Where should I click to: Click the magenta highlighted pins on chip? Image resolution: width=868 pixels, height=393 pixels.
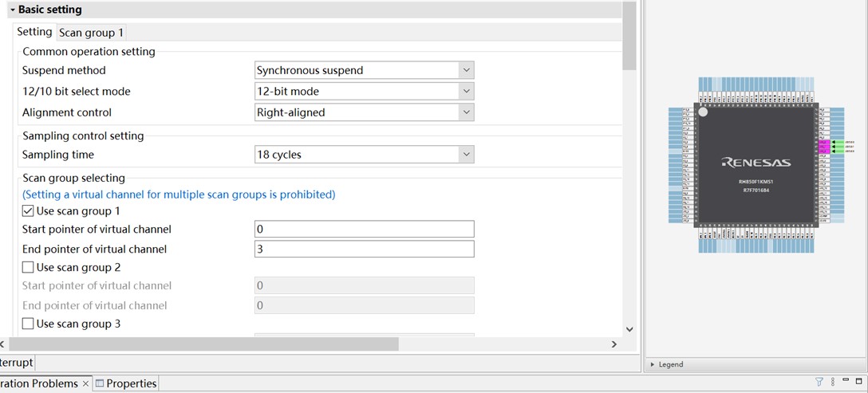pyautogui.click(x=823, y=147)
